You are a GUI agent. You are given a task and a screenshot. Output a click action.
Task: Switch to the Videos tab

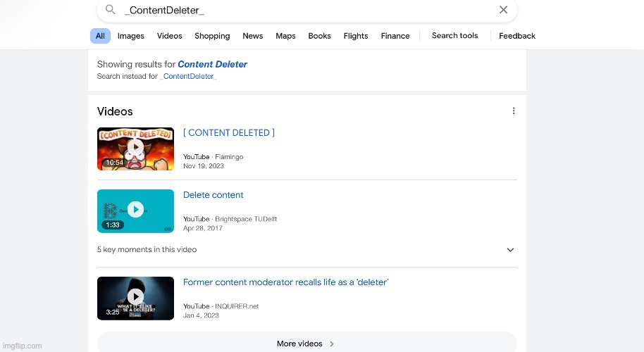[x=169, y=36]
